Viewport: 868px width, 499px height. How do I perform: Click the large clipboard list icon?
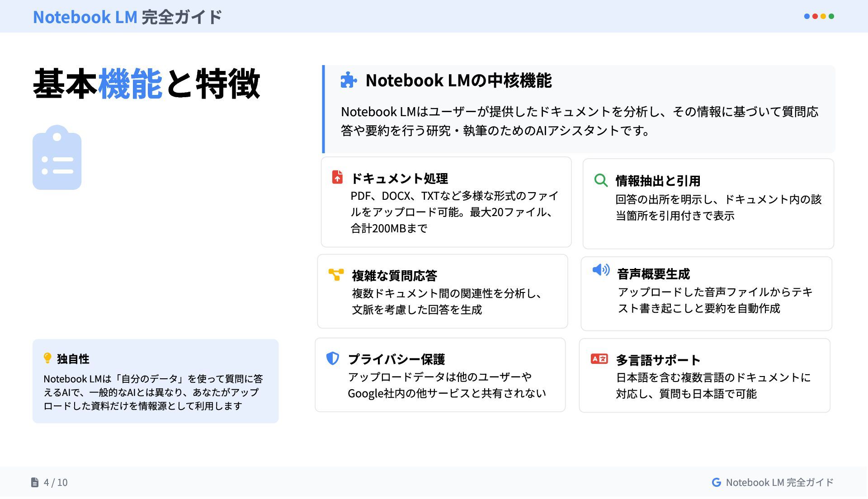tap(57, 157)
